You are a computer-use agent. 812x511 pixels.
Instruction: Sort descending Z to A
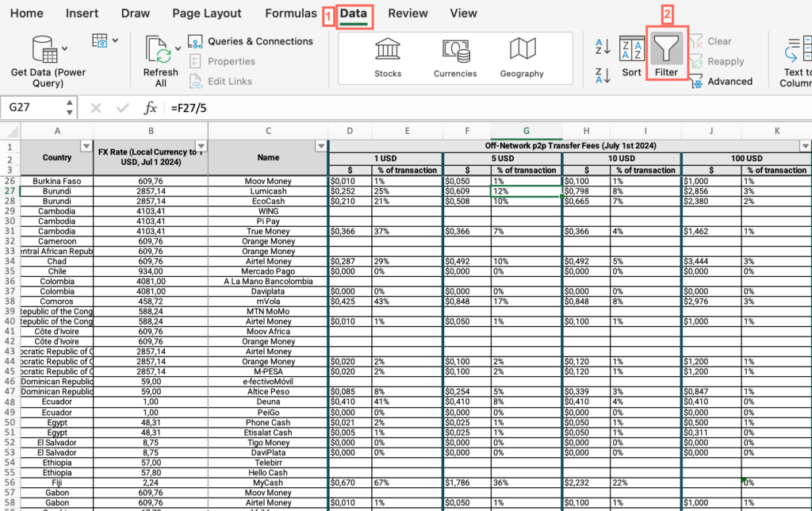(x=603, y=75)
